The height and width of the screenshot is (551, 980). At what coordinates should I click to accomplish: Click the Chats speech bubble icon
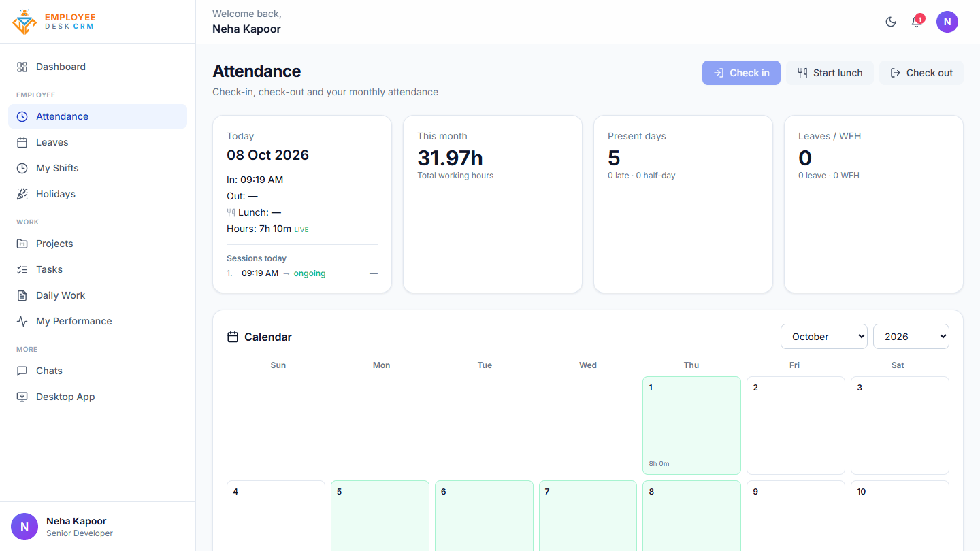(x=22, y=371)
